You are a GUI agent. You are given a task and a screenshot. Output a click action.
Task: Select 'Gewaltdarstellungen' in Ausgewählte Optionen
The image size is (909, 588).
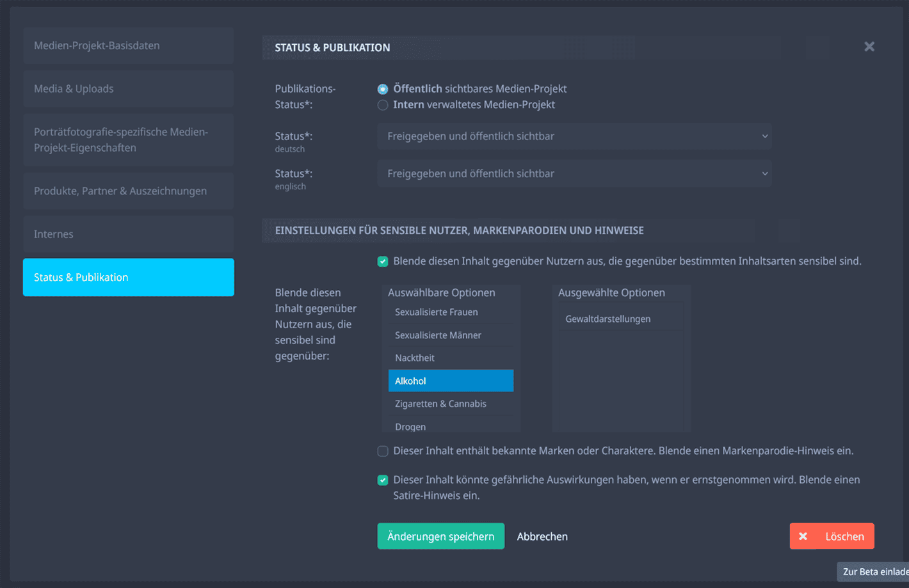pos(607,318)
